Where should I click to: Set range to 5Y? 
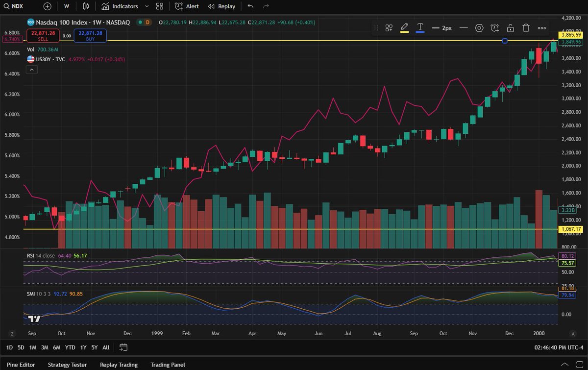click(95, 347)
